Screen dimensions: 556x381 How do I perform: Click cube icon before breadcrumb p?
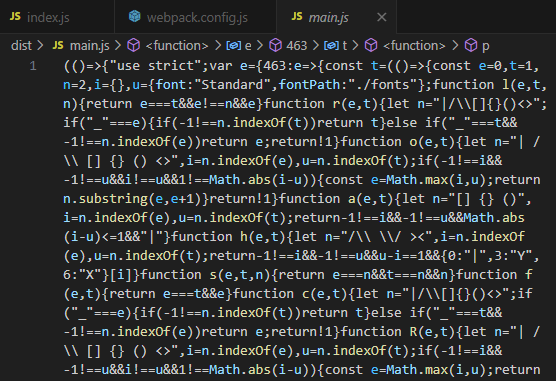click(x=471, y=45)
